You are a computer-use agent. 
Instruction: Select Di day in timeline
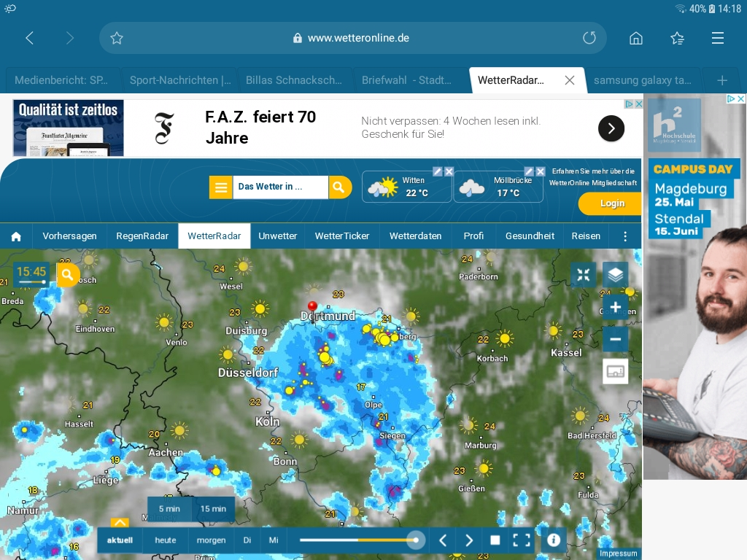coord(247,540)
